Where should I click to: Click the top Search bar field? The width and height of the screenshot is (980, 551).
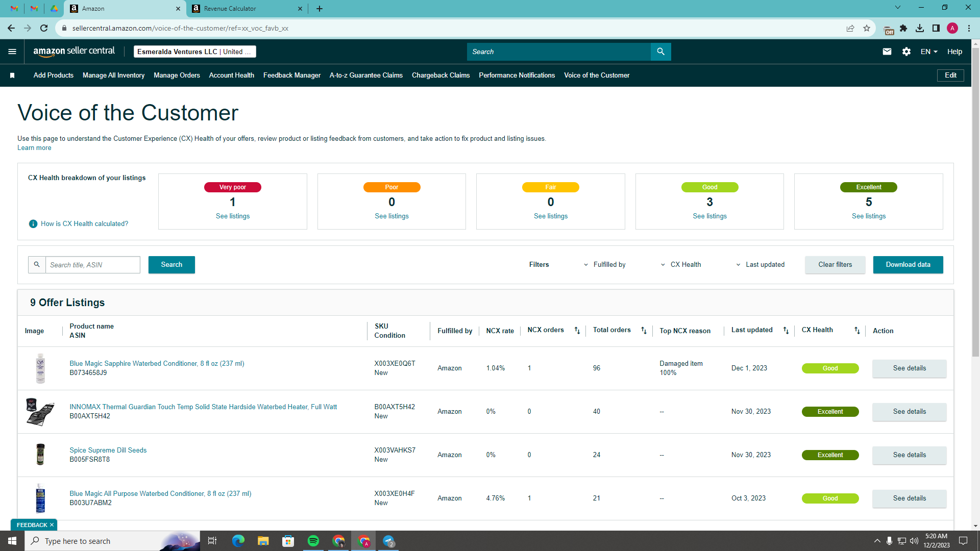[x=559, y=52]
